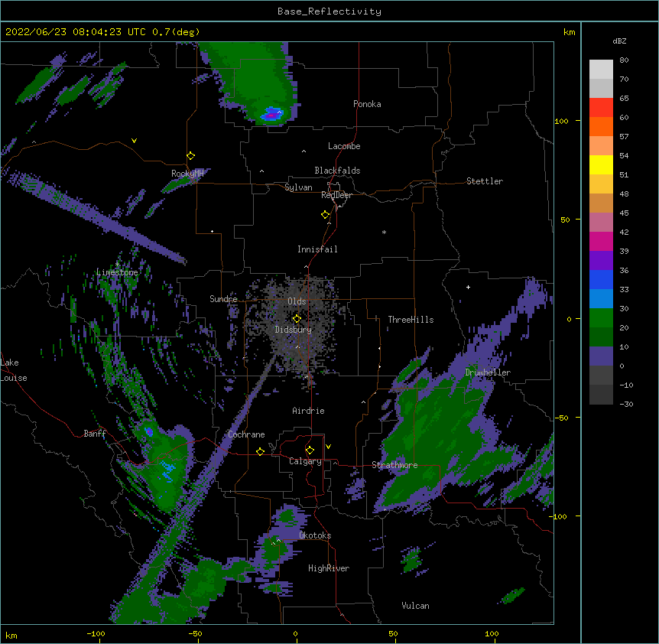The width and height of the screenshot is (659, 644).
Task: Click the yellow V marker east of Calgary
Action: pos(328,447)
